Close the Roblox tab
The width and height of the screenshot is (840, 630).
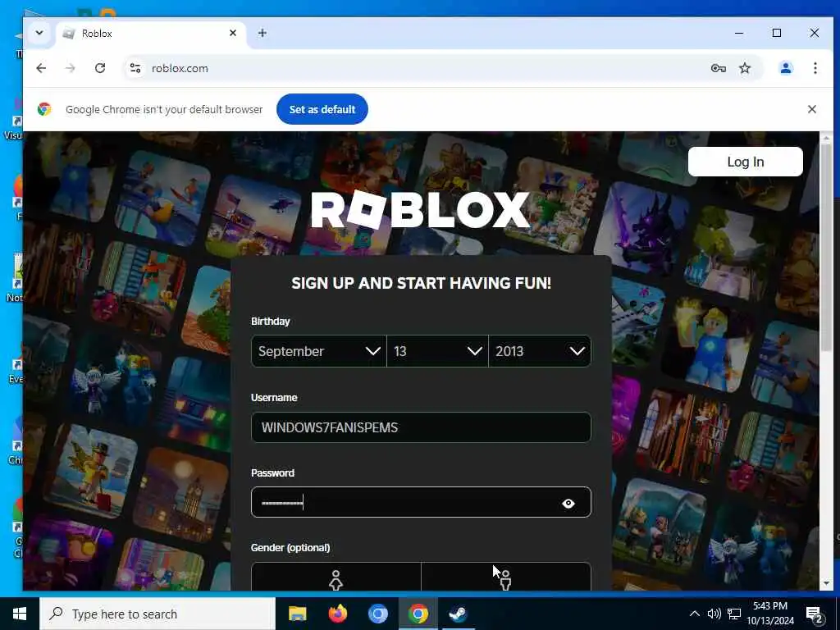(x=233, y=33)
